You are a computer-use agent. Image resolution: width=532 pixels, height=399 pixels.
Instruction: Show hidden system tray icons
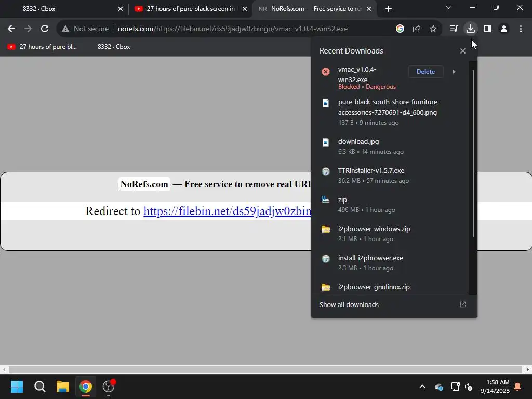(422, 387)
